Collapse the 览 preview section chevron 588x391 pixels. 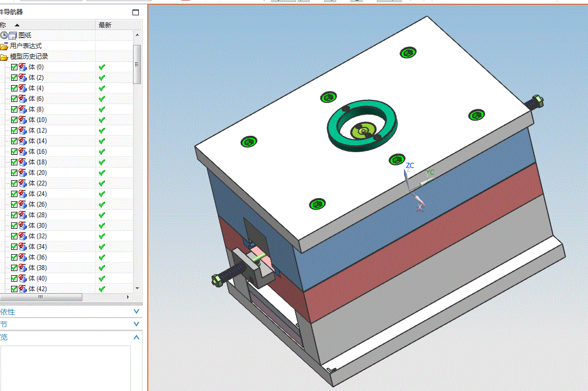pyautogui.click(x=137, y=337)
